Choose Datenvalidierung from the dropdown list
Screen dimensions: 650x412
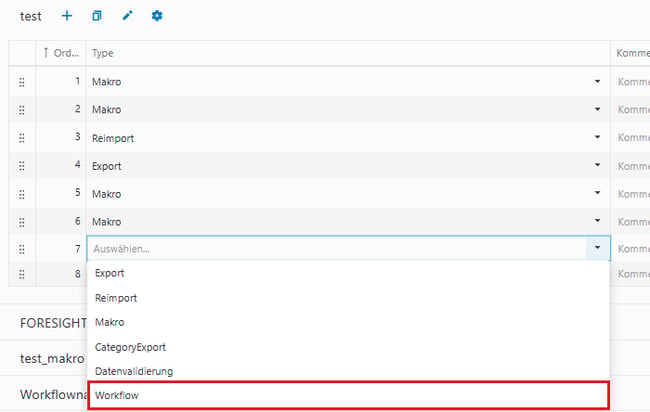(x=348, y=371)
